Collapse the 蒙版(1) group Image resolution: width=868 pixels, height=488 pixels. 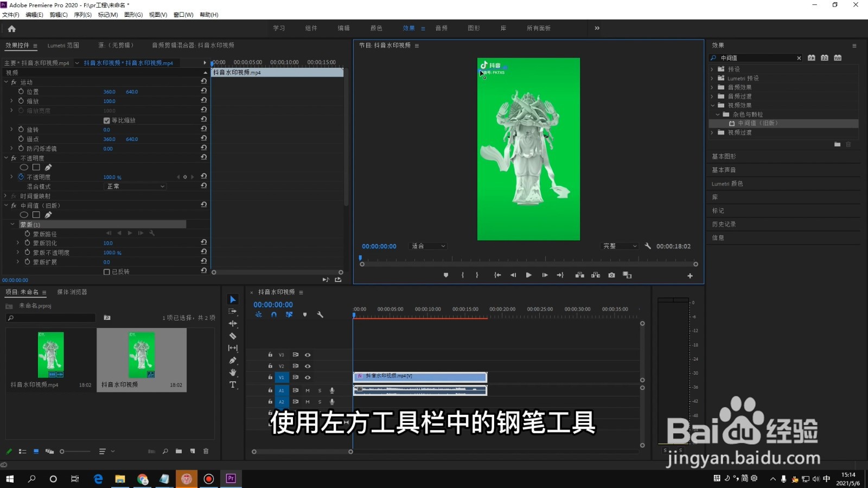click(x=12, y=224)
